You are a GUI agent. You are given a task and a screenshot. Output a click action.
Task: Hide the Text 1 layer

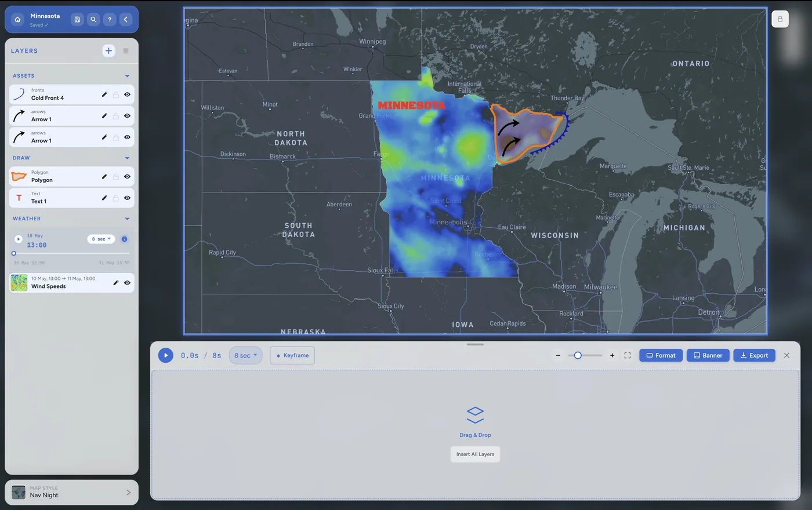point(127,198)
